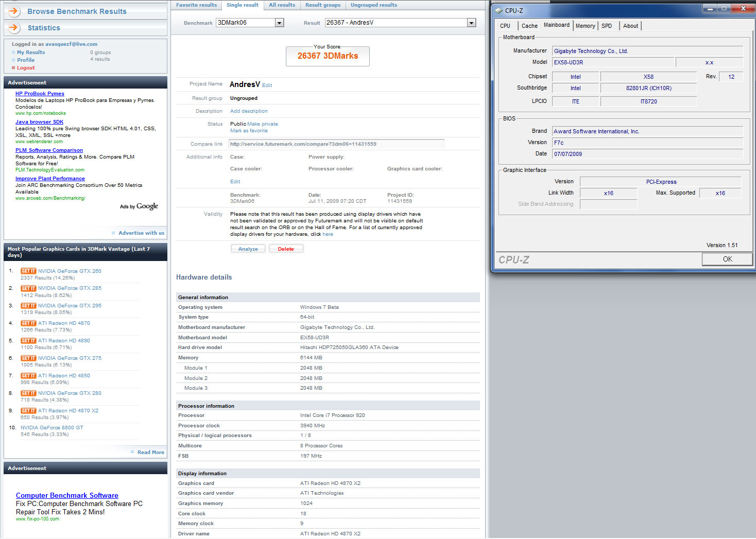
Task: Click the Compare link URL field
Action: 336,144
